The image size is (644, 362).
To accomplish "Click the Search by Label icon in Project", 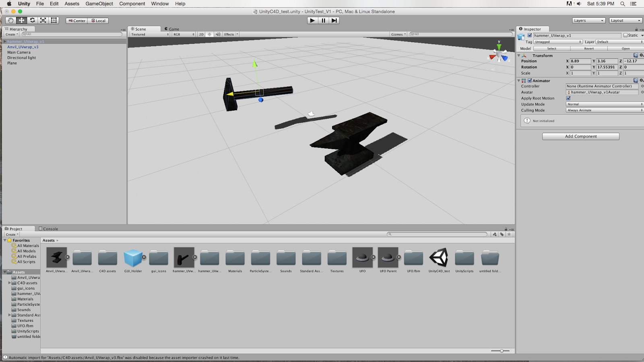I will [x=502, y=234].
